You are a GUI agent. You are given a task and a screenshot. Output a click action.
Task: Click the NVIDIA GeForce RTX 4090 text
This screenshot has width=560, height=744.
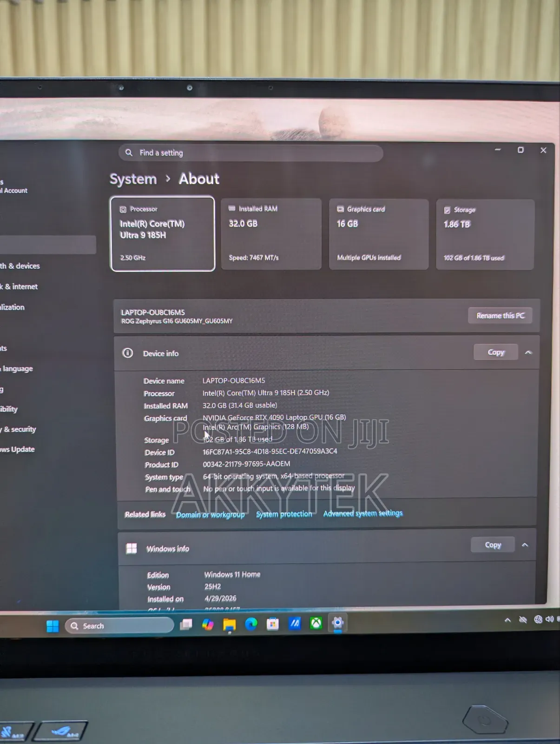click(274, 417)
